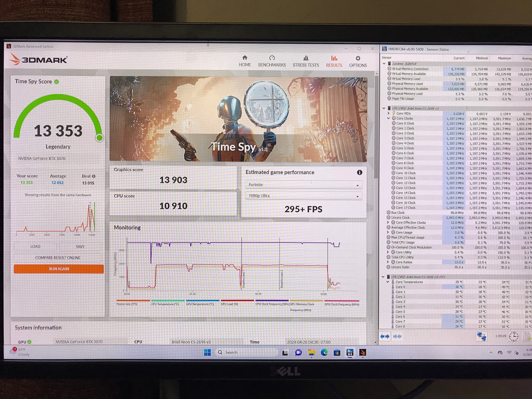Open Microsoft Store from taskbar

click(337, 353)
